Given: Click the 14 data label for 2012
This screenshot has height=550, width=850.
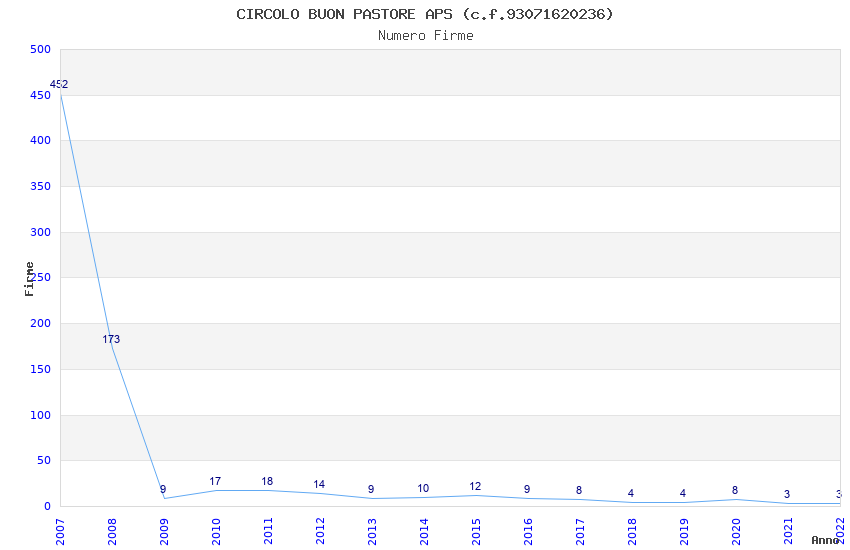Looking at the screenshot, I should pos(319,484).
